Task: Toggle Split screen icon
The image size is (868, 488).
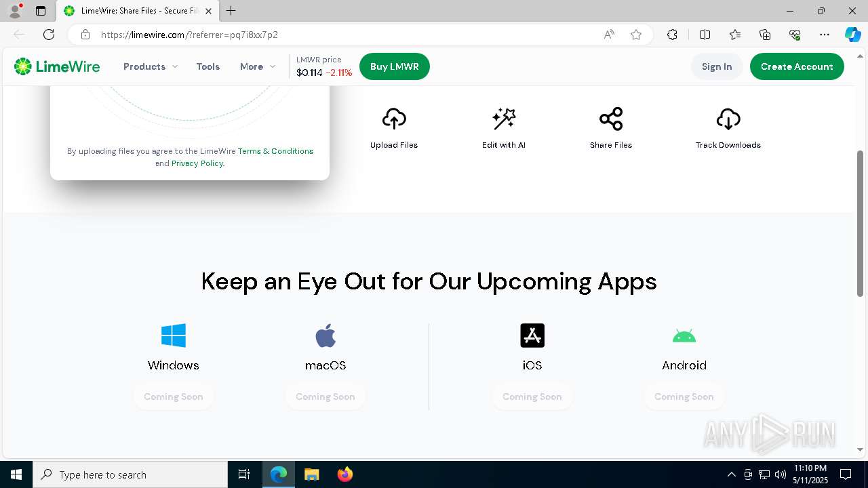Action: [x=705, y=35]
